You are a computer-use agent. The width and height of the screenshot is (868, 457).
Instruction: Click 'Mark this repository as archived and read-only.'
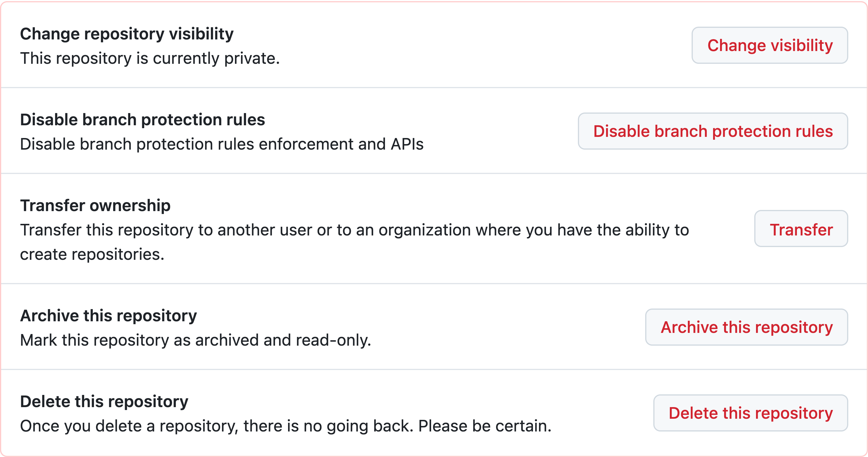(x=196, y=340)
